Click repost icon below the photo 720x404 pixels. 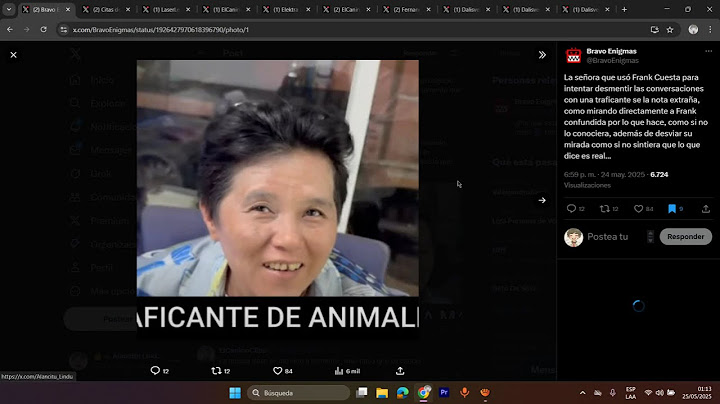(x=216, y=370)
